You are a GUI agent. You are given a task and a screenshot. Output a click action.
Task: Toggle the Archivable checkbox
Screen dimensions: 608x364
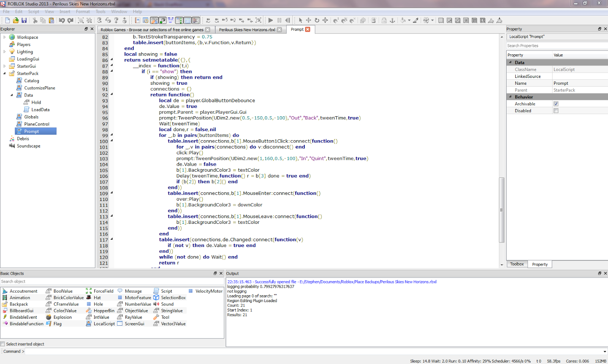(x=556, y=104)
